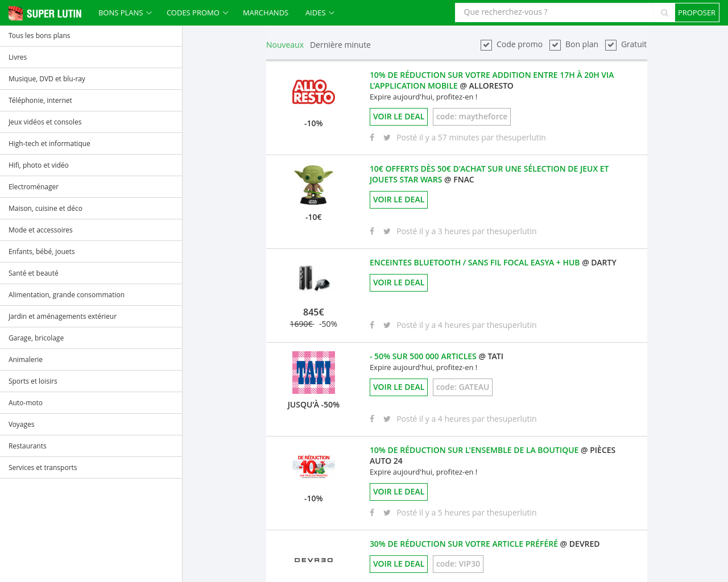Focus the 'Que recherchez-vous ?' search field

pos(555,13)
